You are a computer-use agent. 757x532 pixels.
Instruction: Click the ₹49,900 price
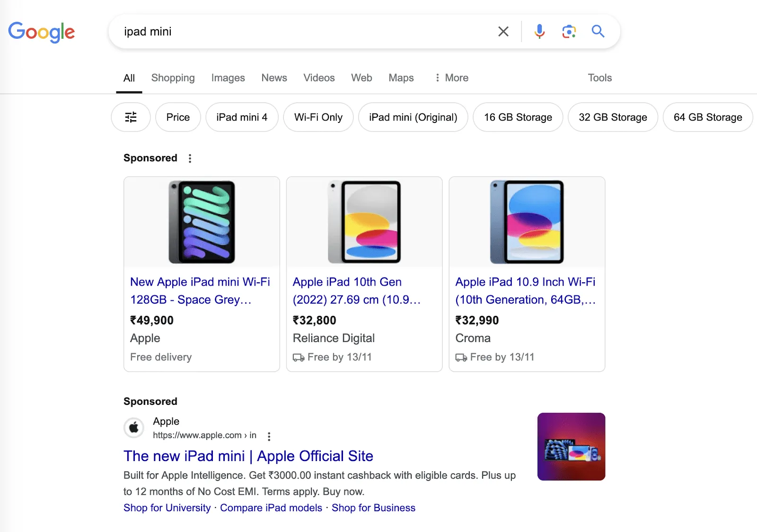click(x=152, y=321)
